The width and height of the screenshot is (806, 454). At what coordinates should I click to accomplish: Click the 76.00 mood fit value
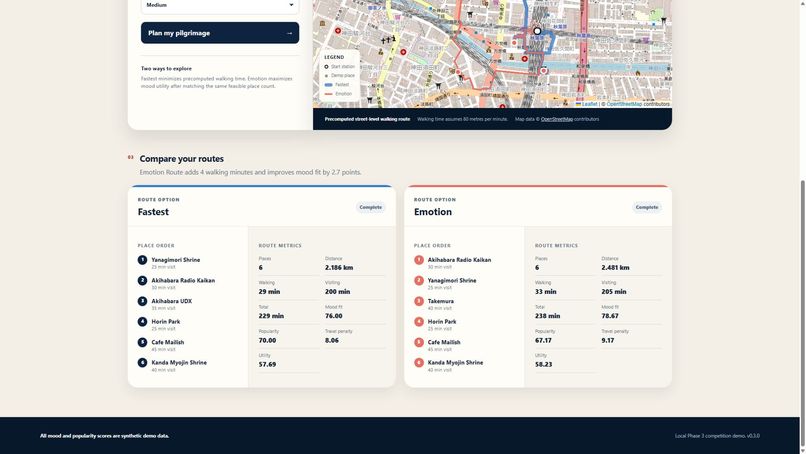coord(334,316)
